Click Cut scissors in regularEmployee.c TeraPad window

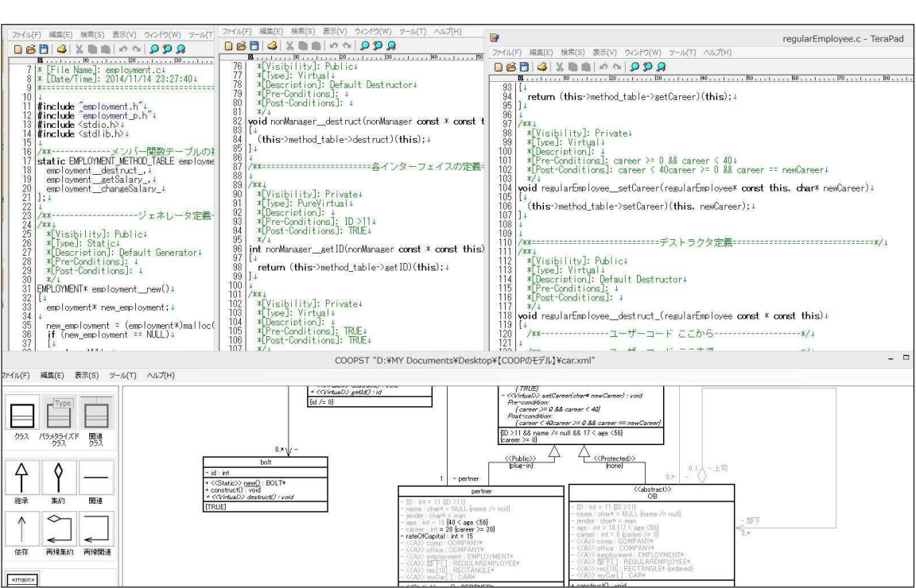pos(560,68)
